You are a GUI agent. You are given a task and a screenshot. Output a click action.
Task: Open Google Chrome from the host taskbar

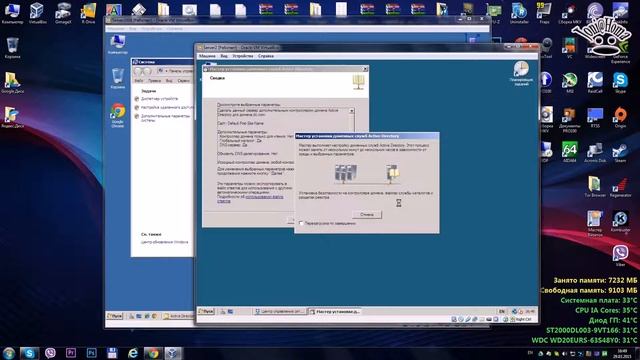click(x=153, y=353)
